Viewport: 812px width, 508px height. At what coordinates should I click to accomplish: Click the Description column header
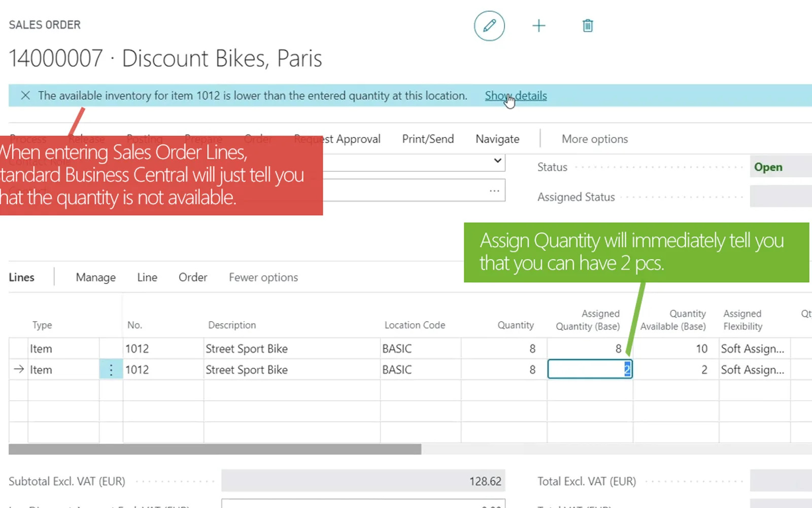[232, 325]
